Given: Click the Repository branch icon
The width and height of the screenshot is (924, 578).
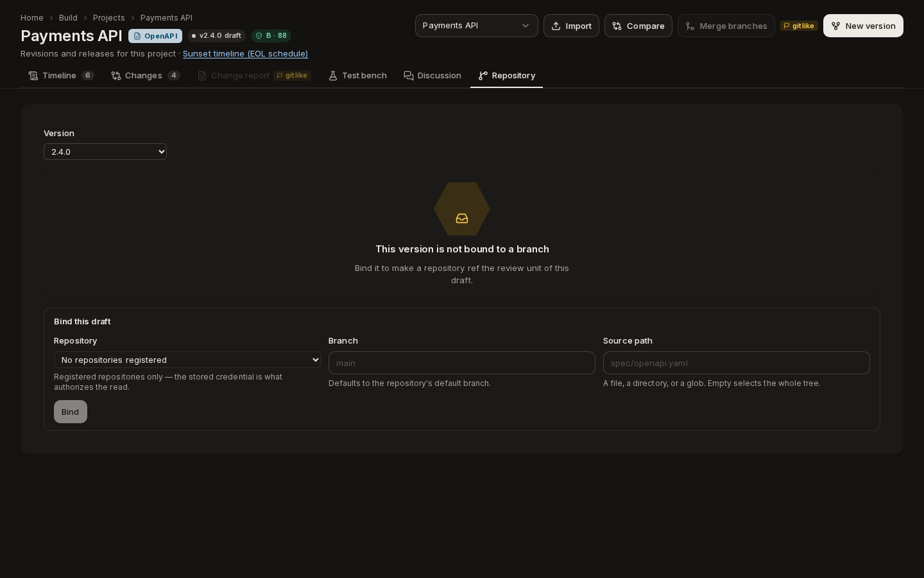Looking at the screenshot, I should 483,76.
